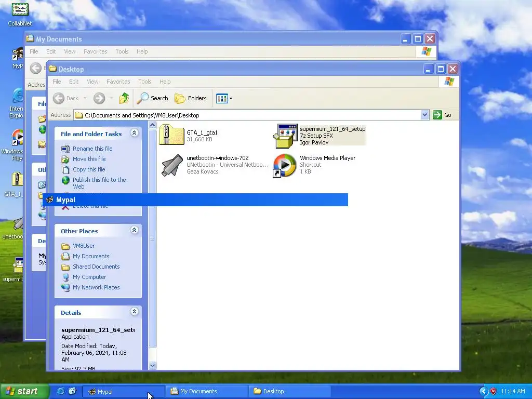Screen dimensions: 532x399
Task: Open the Start menu
Action: click(24, 391)
